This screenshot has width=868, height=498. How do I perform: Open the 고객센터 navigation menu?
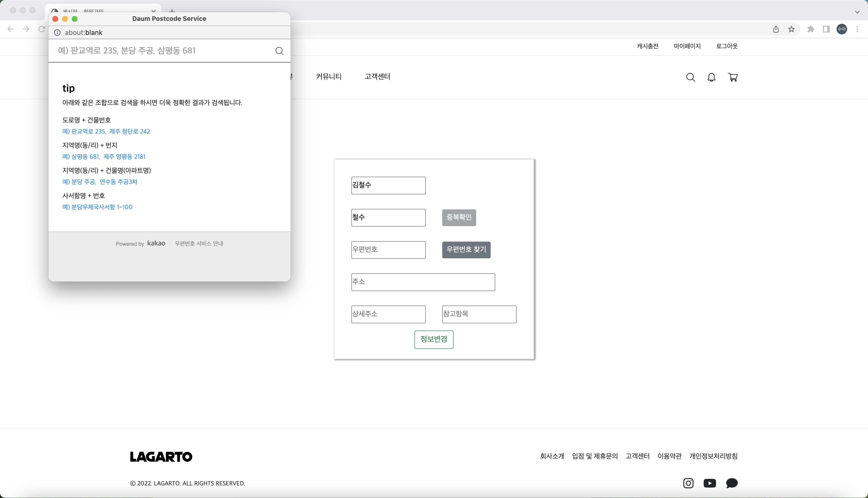[377, 77]
